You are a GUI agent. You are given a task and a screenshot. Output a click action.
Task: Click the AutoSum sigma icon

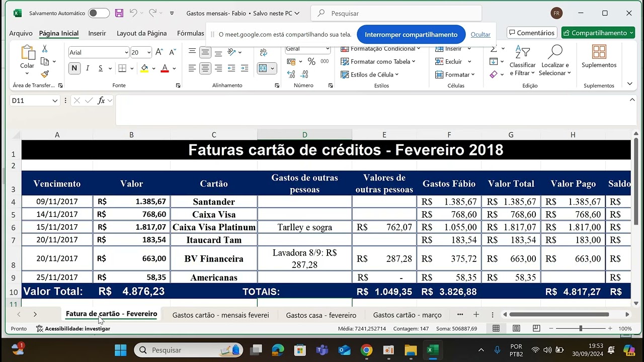click(x=494, y=49)
